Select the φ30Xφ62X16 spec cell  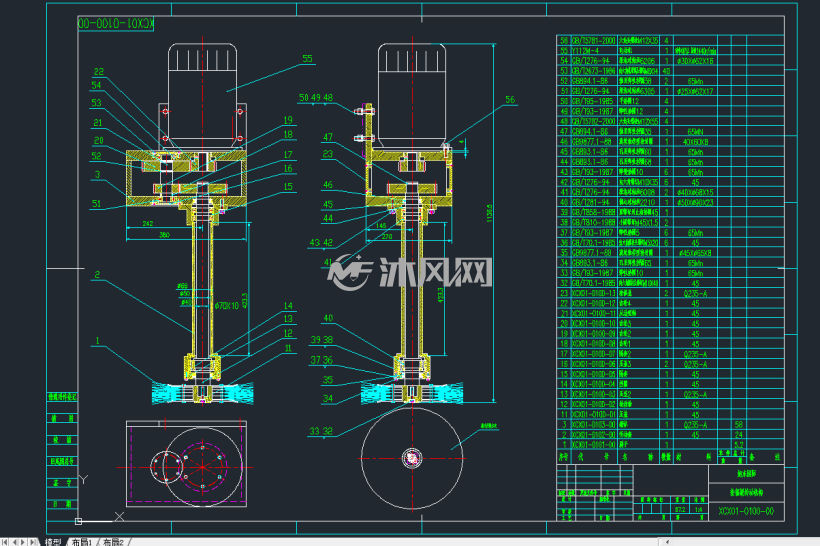click(695, 61)
